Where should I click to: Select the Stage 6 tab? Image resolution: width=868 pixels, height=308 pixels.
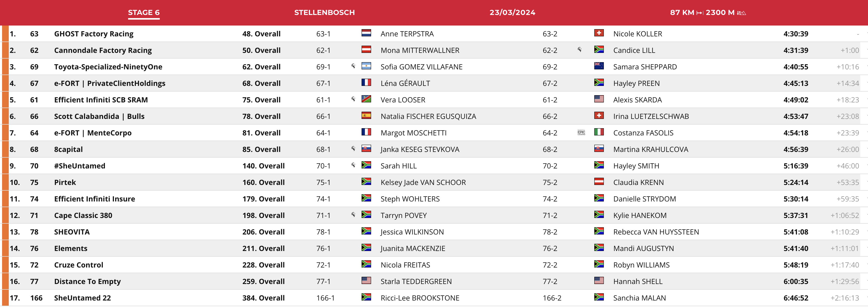pos(144,12)
